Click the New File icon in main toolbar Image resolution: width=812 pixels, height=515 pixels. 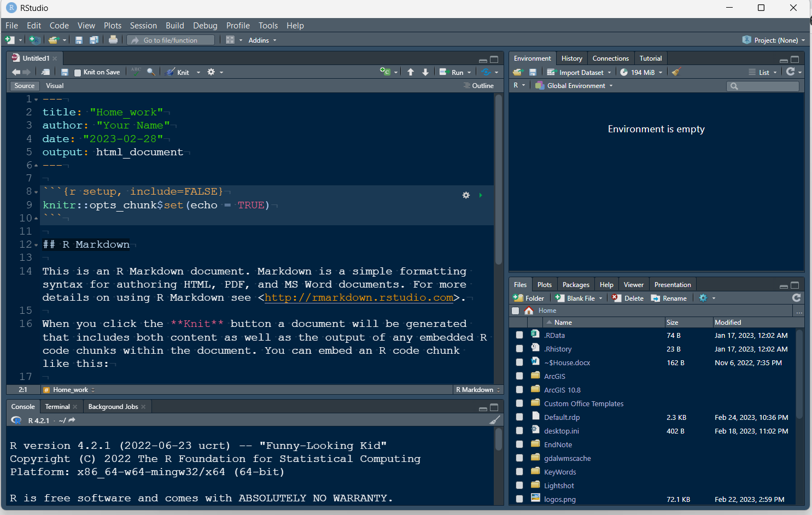coord(10,40)
